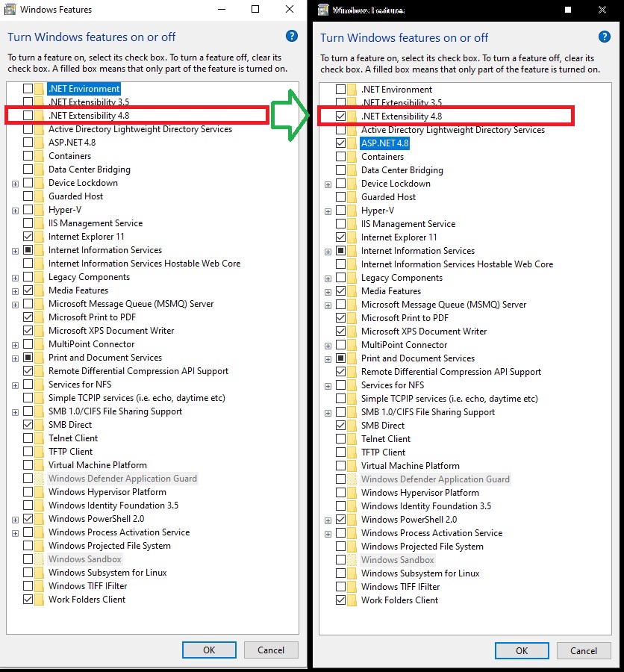Expand Legacy Components in right window
This screenshot has height=672, width=624.
click(x=328, y=279)
